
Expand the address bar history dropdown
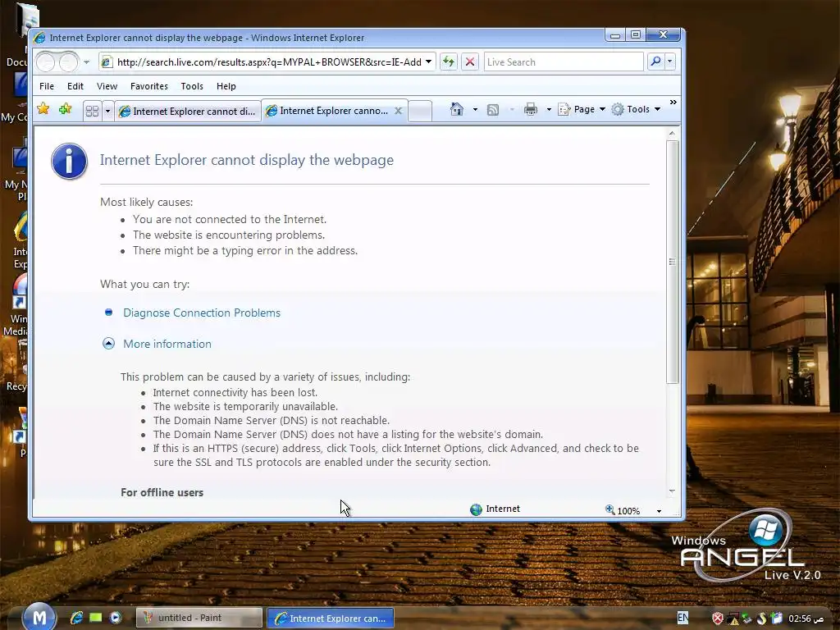click(428, 62)
